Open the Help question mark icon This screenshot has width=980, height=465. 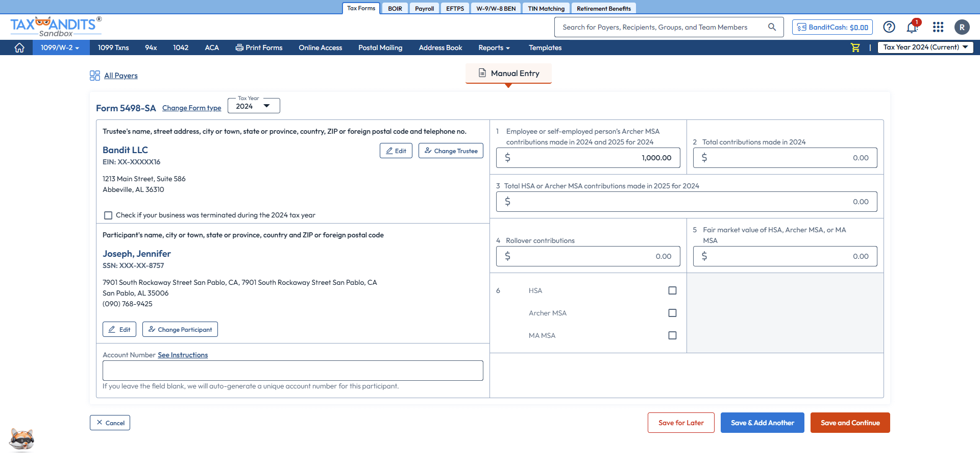click(889, 27)
